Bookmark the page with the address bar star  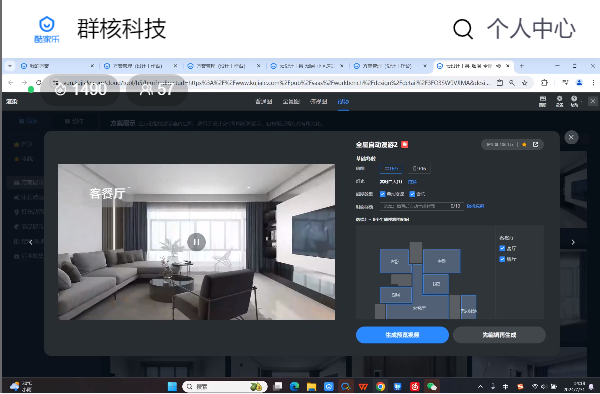tap(525, 83)
